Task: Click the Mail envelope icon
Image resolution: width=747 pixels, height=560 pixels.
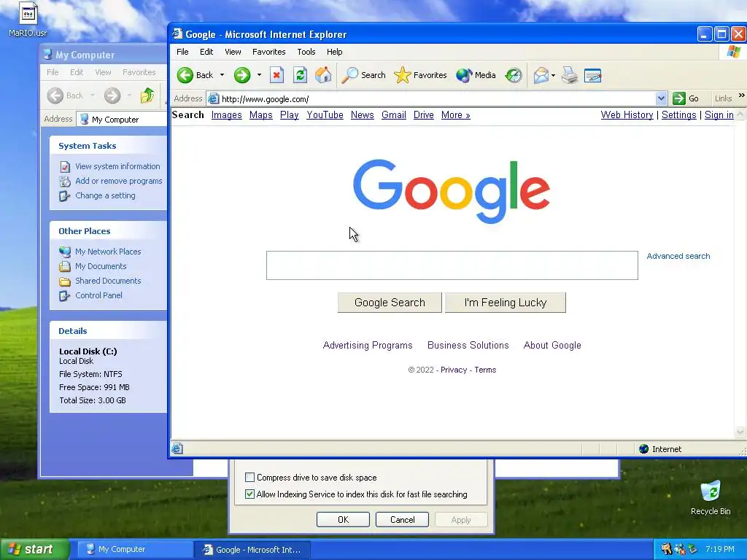Action: click(541, 75)
